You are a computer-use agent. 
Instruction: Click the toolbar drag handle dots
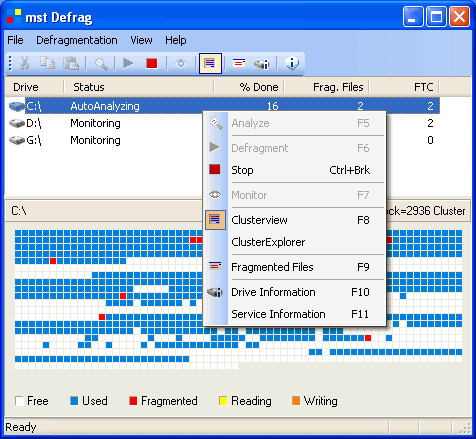point(10,63)
